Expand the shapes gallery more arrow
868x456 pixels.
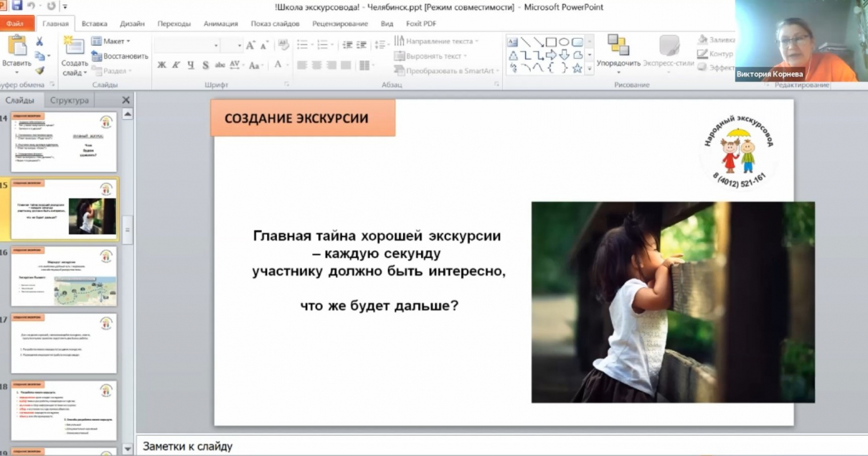point(590,69)
